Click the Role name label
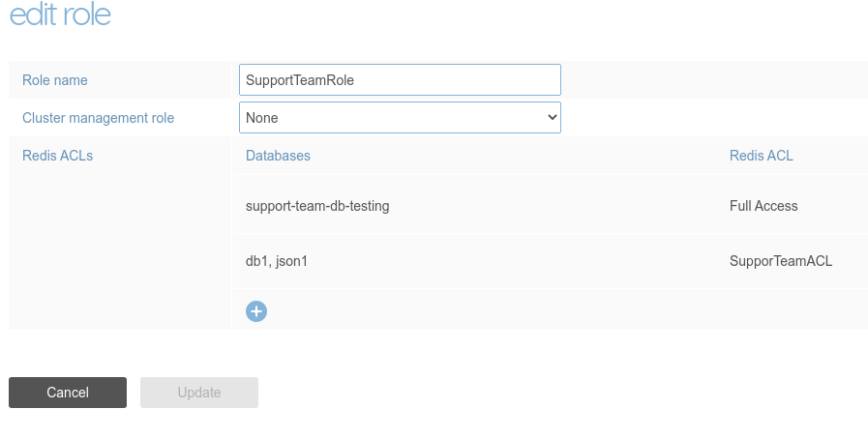 tap(55, 80)
